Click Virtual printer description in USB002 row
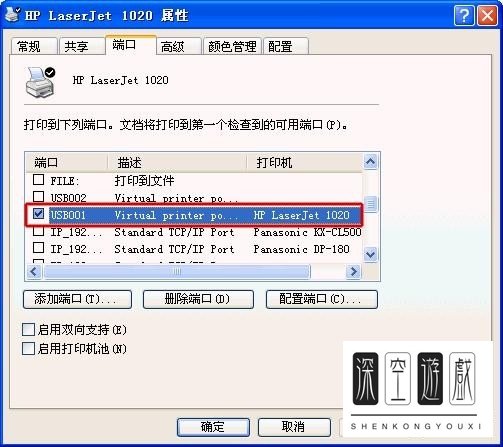Screen dimensions: 503x447 (x=177, y=199)
